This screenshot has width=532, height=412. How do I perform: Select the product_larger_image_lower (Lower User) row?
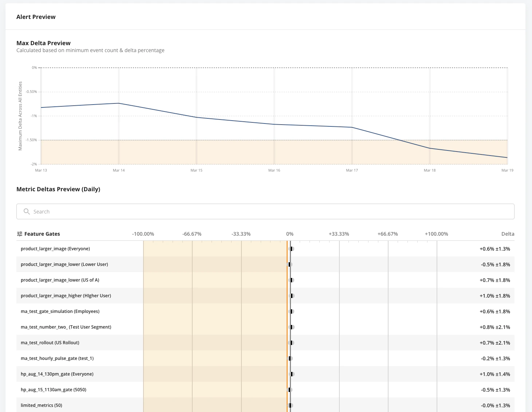(x=64, y=264)
